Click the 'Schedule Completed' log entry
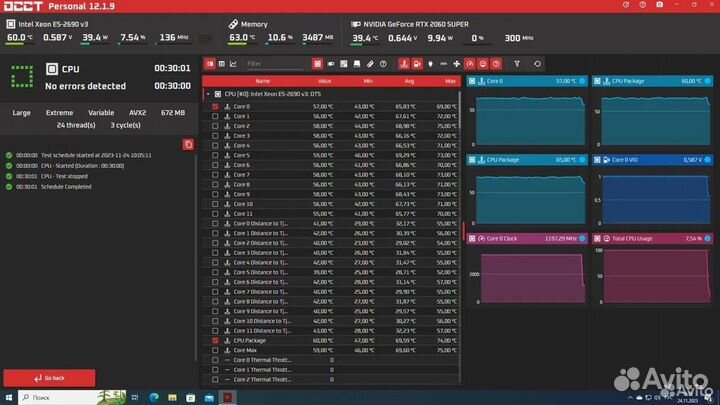The image size is (720, 405). (x=66, y=187)
